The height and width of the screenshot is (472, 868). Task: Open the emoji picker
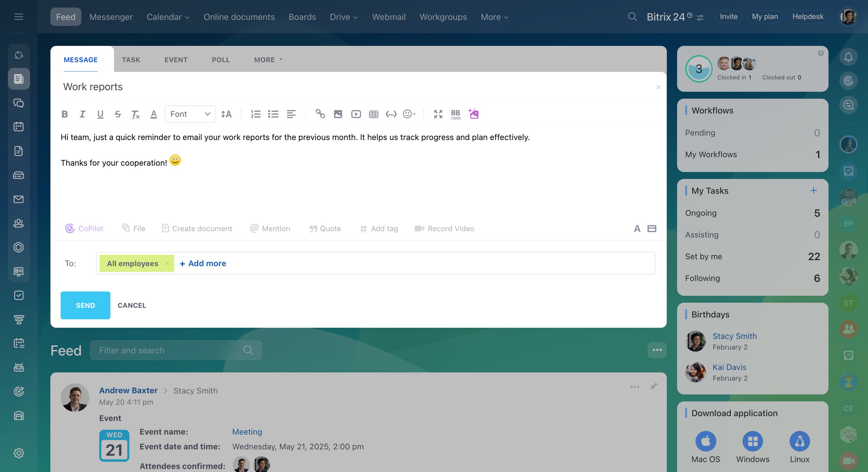click(x=409, y=114)
